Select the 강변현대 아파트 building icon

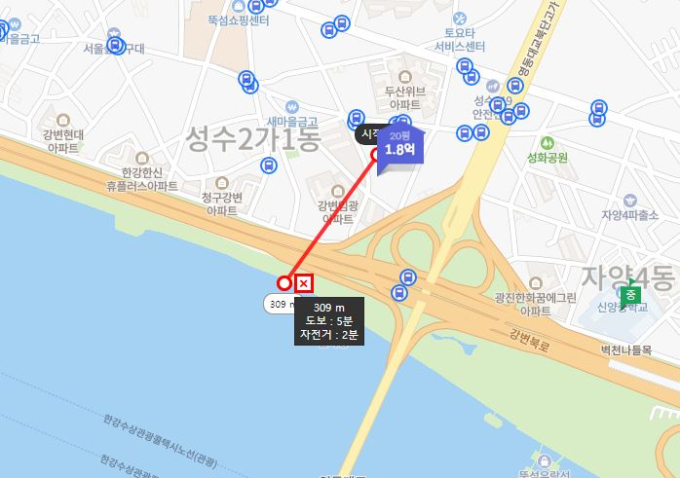click(x=63, y=120)
